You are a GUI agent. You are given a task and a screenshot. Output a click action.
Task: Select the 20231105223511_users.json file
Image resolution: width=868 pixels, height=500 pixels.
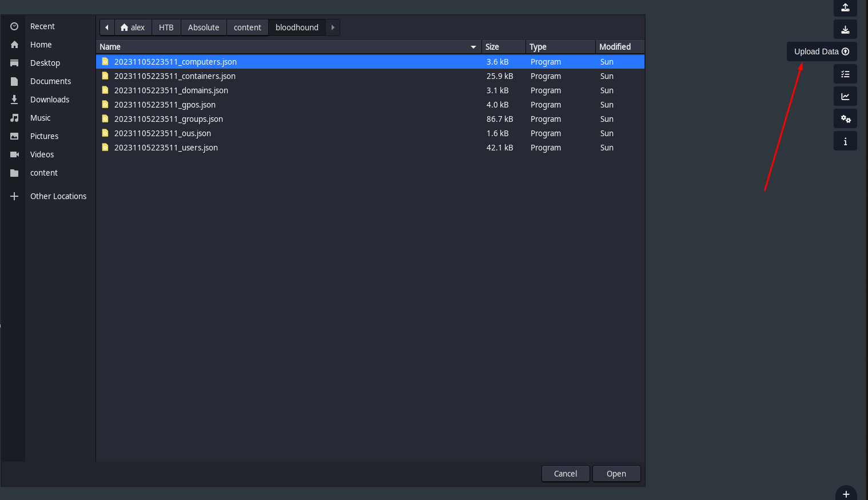(x=166, y=148)
